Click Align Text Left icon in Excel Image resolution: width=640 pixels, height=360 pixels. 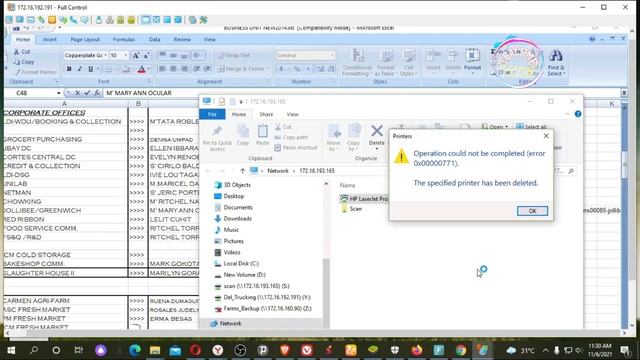(x=162, y=69)
